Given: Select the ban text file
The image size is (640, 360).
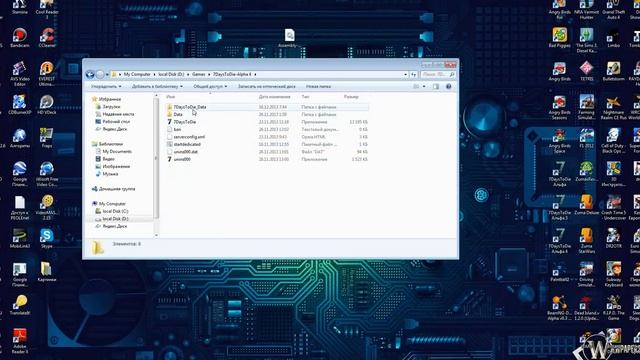Looking at the screenshot, I should pyautogui.click(x=267, y=129).
